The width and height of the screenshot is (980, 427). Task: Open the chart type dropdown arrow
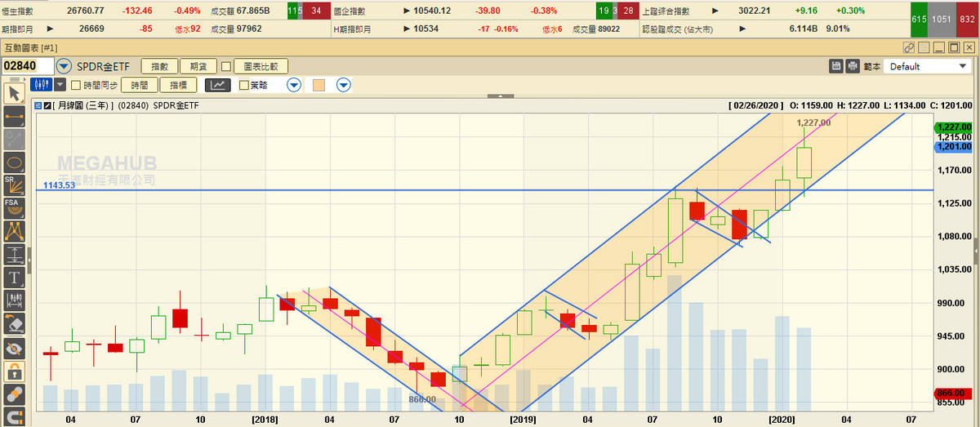click(x=60, y=84)
